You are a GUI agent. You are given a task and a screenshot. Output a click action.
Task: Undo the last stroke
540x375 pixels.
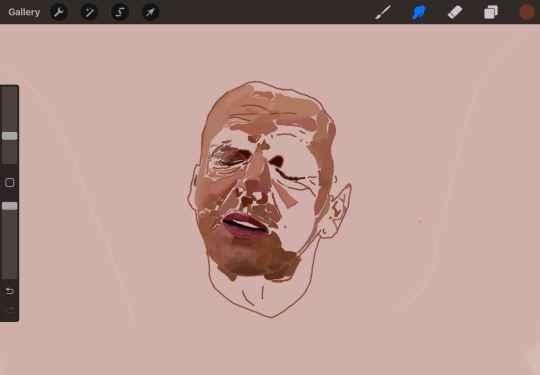tap(10, 291)
